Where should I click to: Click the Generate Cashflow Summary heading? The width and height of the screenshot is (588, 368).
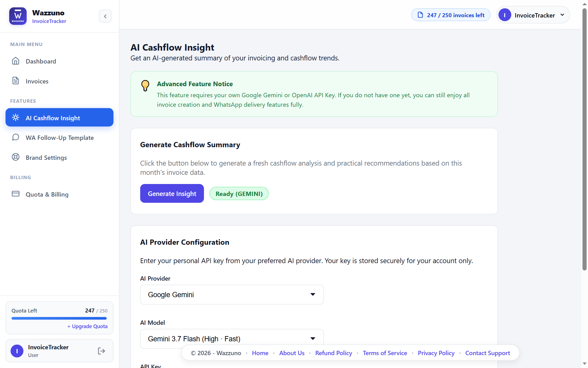pyautogui.click(x=190, y=144)
